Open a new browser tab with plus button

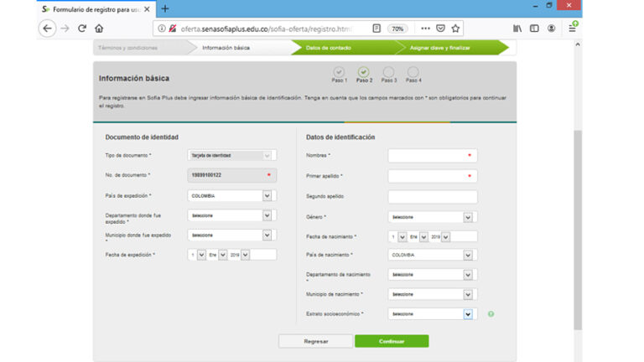(165, 8)
